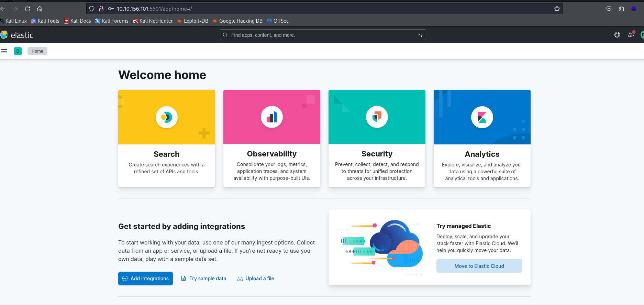Open the newsfeed notifications icon
The width and height of the screenshot is (644, 305).
click(631, 35)
